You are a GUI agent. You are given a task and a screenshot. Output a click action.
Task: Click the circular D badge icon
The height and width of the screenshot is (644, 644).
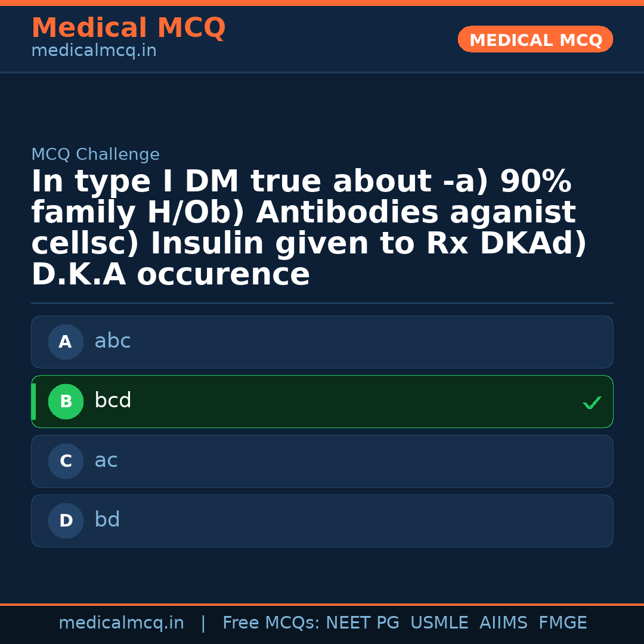pyautogui.click(x=66, y=521)
